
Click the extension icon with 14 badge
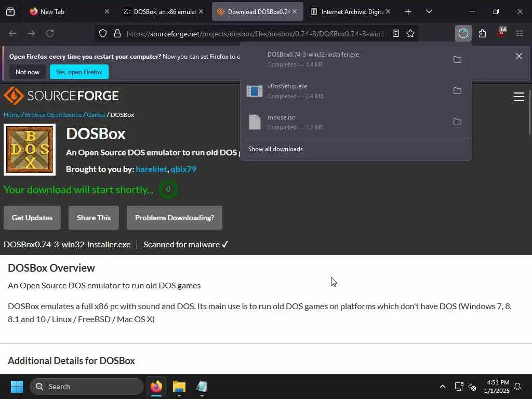501,33
